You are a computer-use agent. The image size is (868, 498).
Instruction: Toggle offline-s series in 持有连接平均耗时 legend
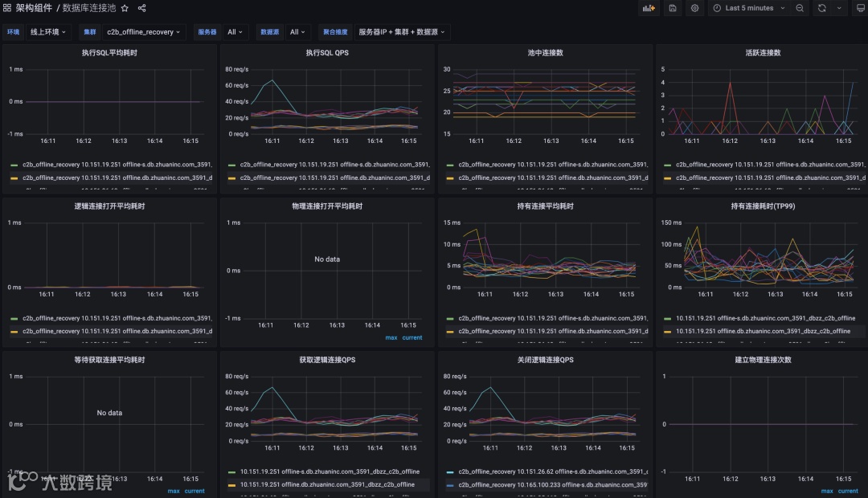[553, 318]
